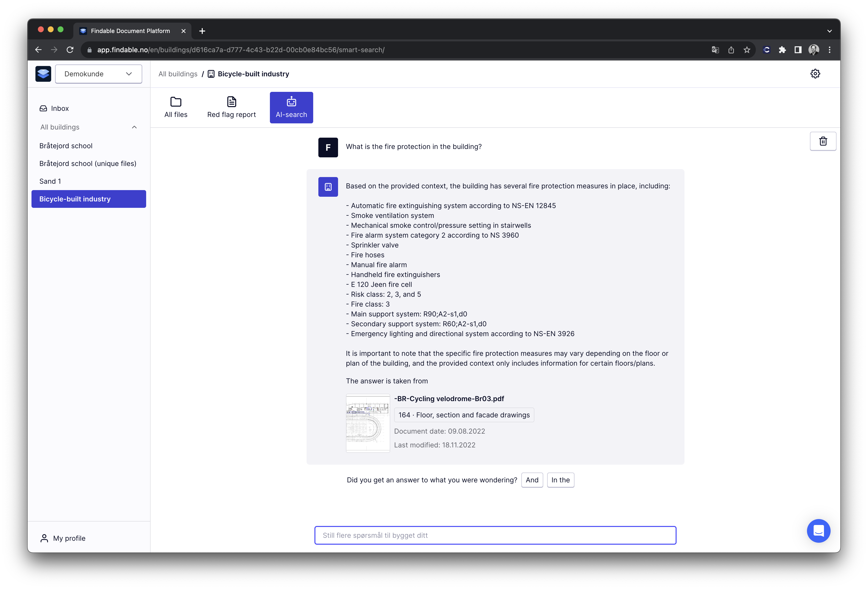Image resolution: width=868 pixels, height=589 pixels.
Task: Click the settings gear icon
Action: pos(815,74)
